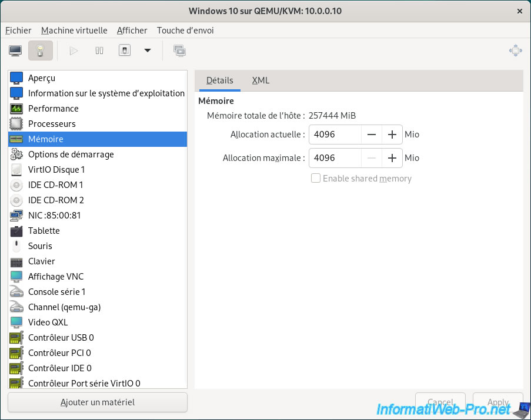Select IDE CD-ROM 1
Image resolution: width=531 pixels, height=420 pixels.
(98, 185)
